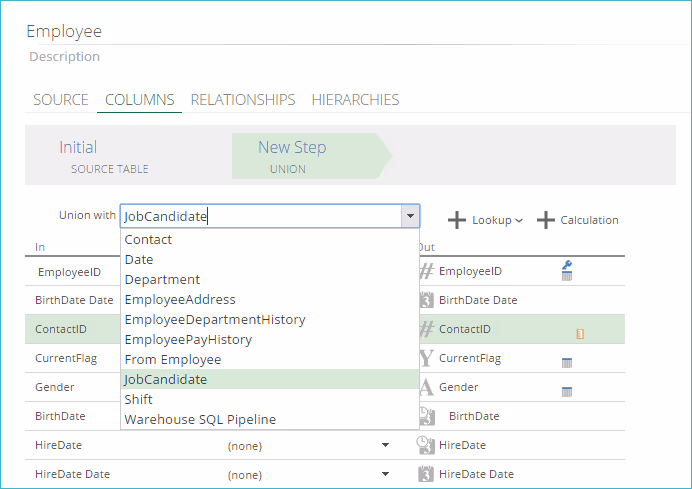692x489 pixels.
Task: Open the HireDate mapping dropdown
Action: point(386,446)
